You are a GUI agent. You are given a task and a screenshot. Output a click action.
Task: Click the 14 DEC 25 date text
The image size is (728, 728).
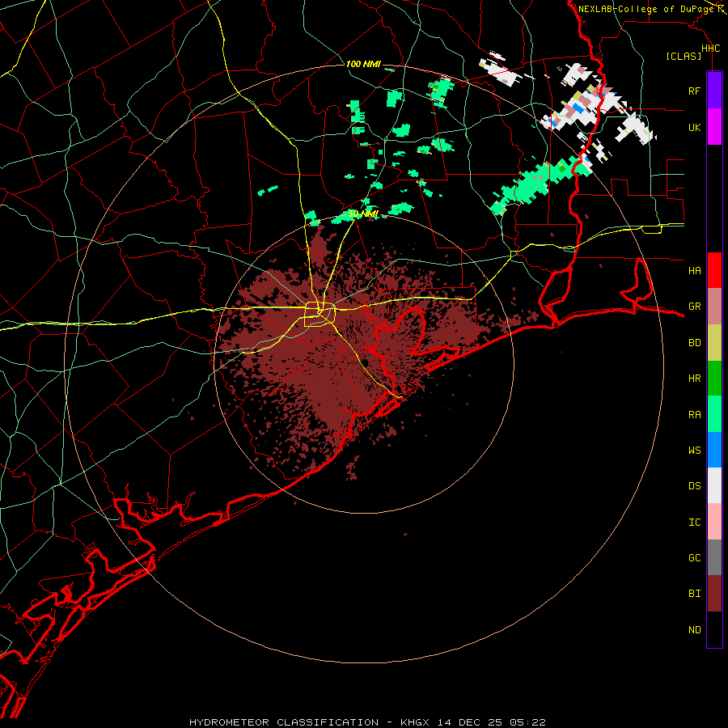point(469,722)
